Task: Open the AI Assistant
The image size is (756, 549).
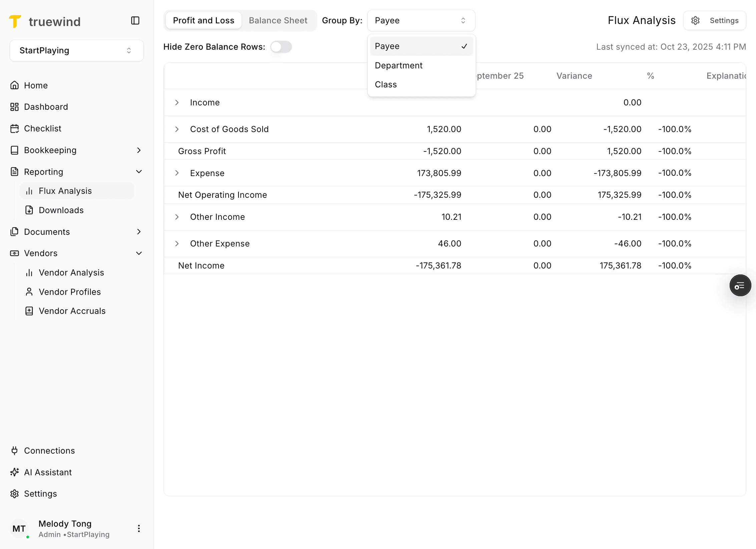Action: (48, 472)
